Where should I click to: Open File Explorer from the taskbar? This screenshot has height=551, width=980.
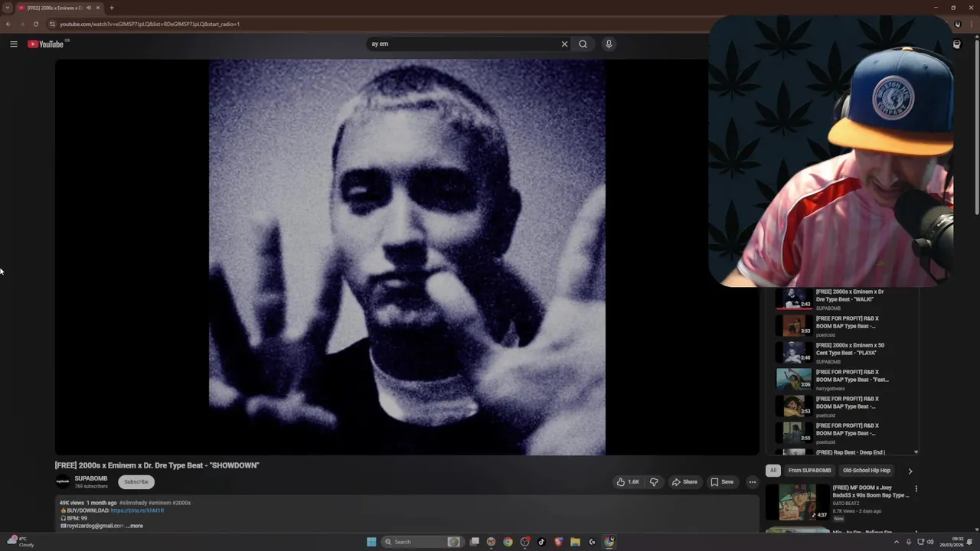coord(575,542)
